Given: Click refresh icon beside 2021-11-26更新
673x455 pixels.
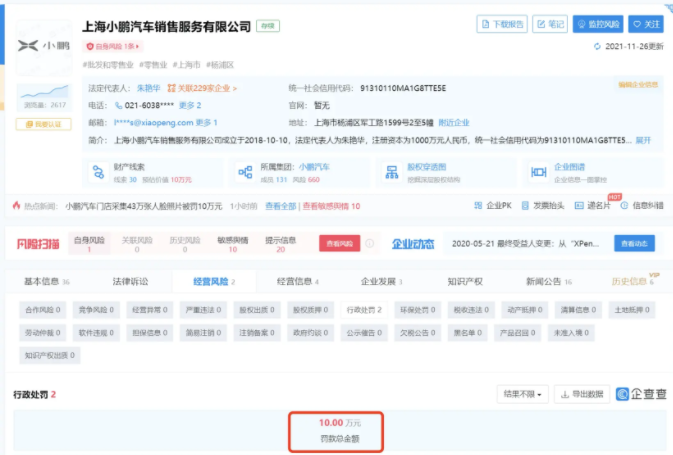Looking at the screenshot, I should coord(597,46).
